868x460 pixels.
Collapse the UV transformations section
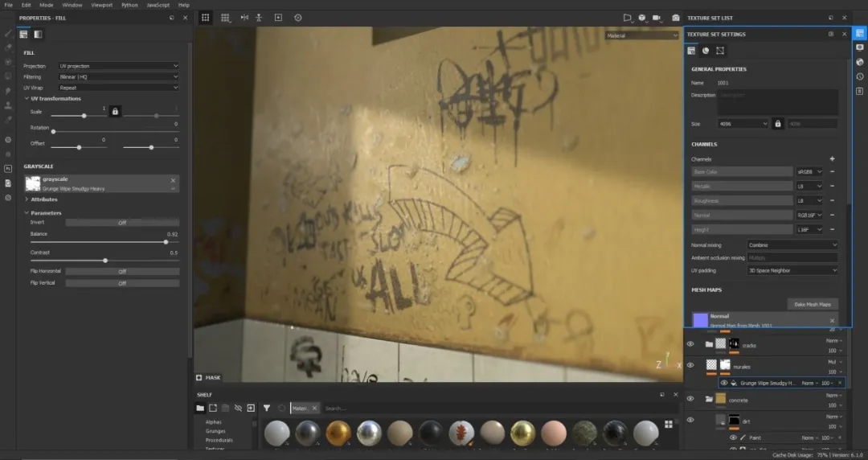tap(27, 99)
